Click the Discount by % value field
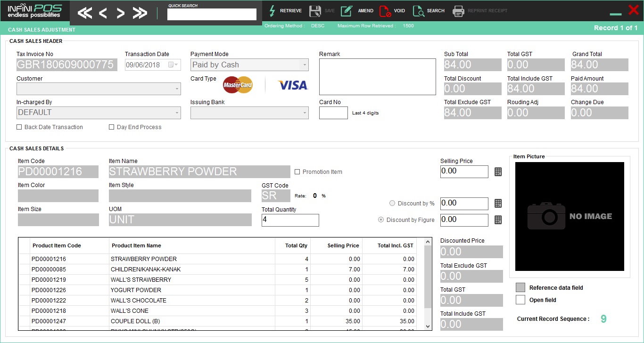644x343 pixels. click(x=464, y=204)
